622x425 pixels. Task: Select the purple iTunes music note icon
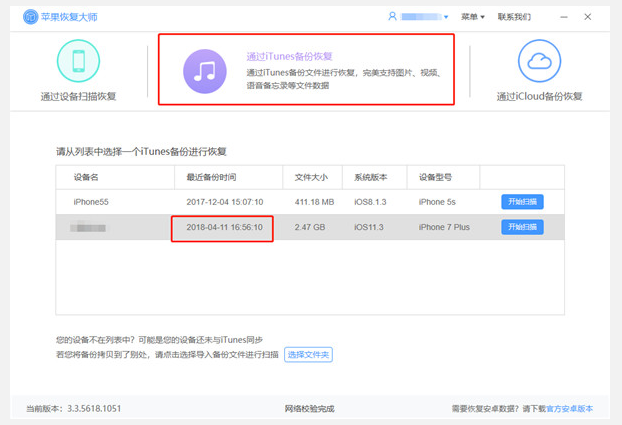point(205,71)
